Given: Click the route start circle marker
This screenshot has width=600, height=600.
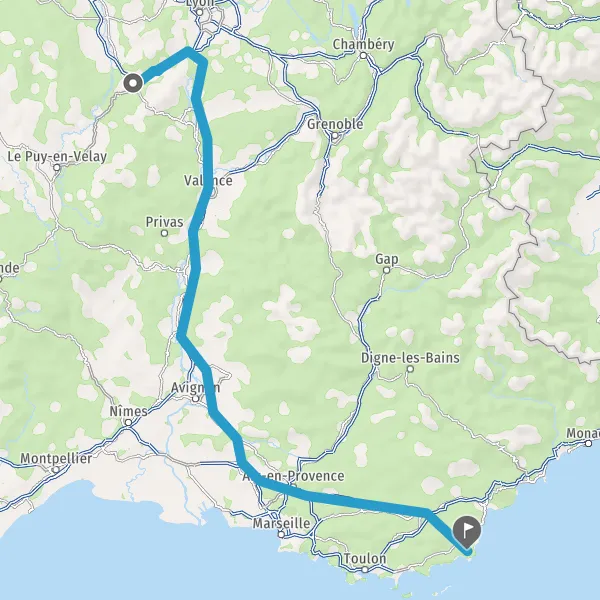Looking at the screenshot, I should click(x=133, y=83).
